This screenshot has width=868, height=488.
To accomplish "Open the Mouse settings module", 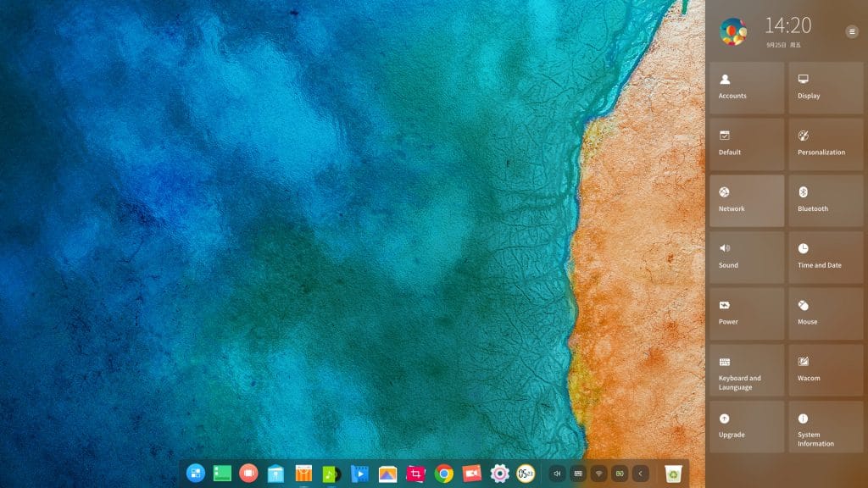I will click(x=826, y=313).
